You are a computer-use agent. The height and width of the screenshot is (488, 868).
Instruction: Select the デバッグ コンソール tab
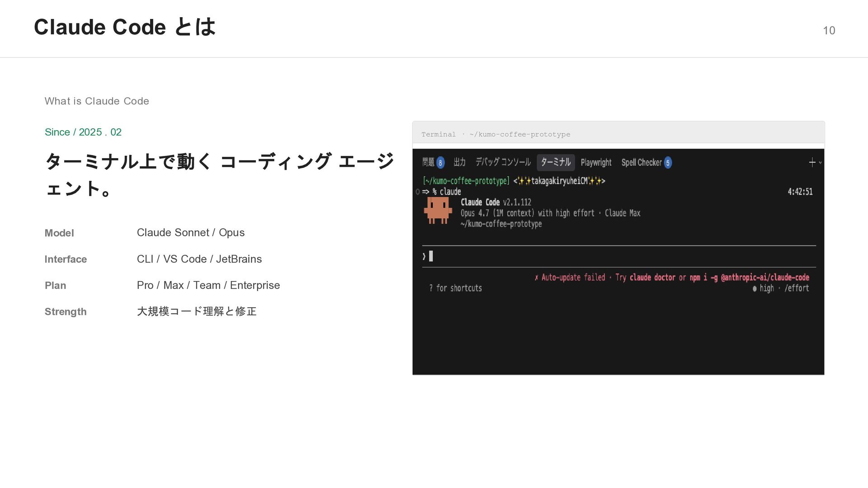tap(503, 162)
